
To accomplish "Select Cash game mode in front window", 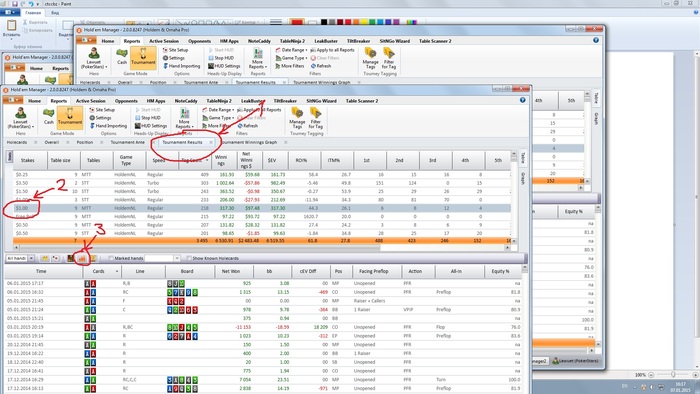I will pos(48,117).
